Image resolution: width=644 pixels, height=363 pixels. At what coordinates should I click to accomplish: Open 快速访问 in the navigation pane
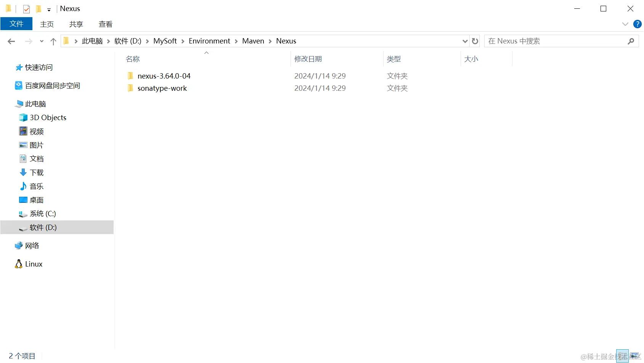tap(39, 67)
